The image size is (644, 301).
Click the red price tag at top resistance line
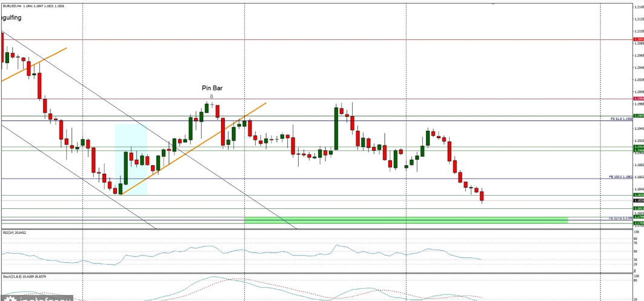pos(638,39)
